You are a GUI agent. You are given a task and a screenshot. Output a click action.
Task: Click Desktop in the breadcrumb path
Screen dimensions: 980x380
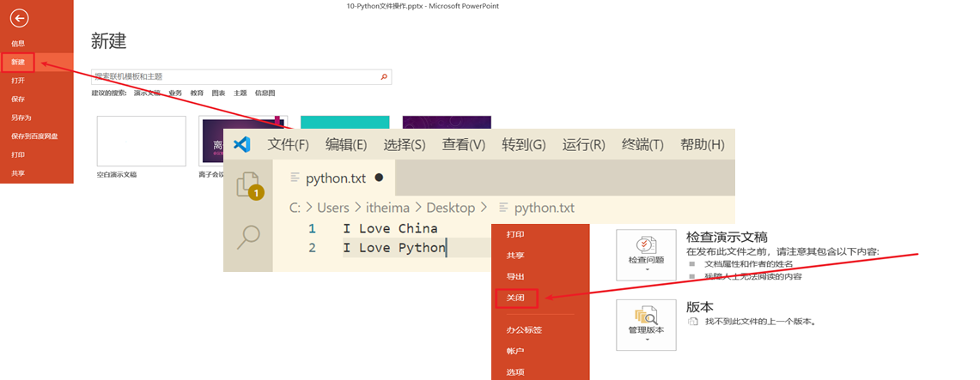pyautogui.click(x=450, y=208)
